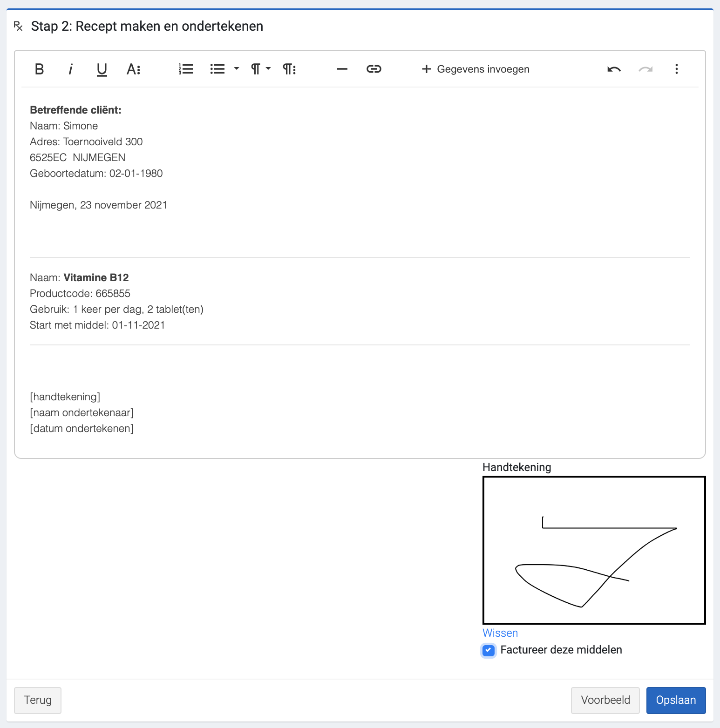The width and height of the screenshot is (720, 728).
Task: Redo the last undone edit
Action: click(x=645, y=69)
